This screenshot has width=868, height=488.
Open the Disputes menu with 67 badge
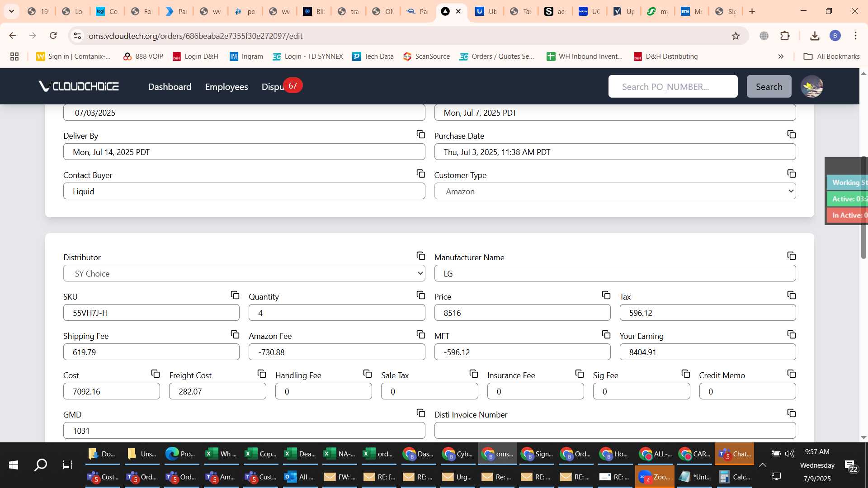pos(281,86)
